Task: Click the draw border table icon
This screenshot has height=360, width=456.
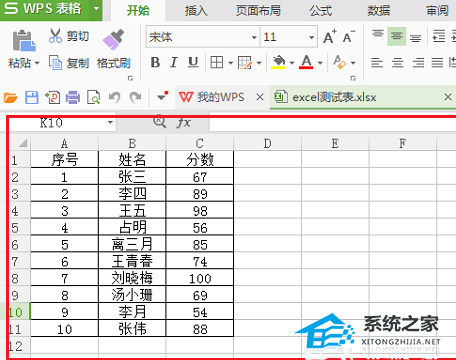Action: pos(245,62)
